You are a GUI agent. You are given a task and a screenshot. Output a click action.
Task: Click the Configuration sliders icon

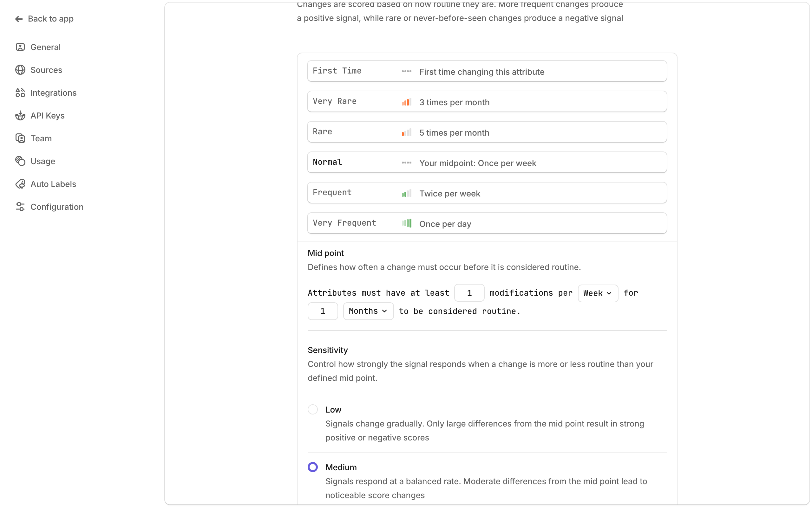point(20,207)
